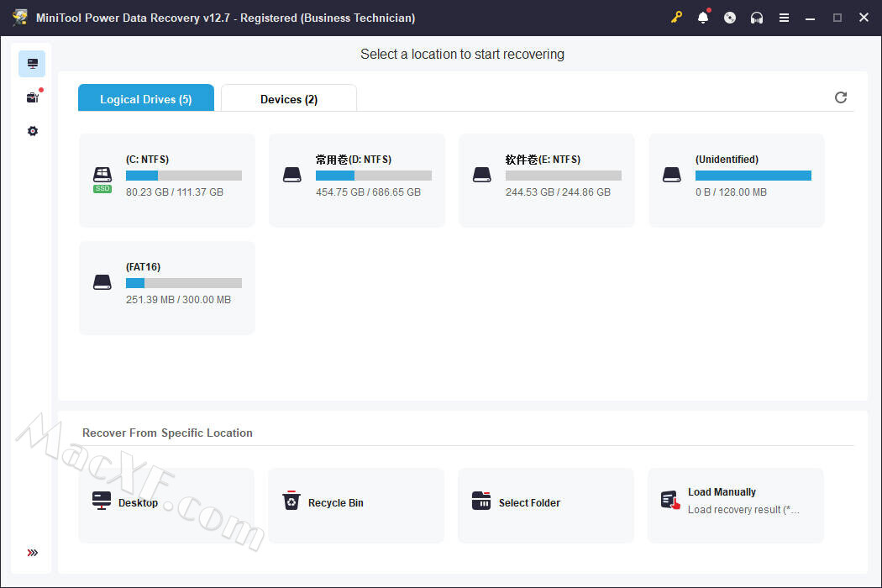The height and width of the screenshot is (588, 882).
Task: Select the Unidentified 128 MB partition
Action: click(x=737, y=181)
